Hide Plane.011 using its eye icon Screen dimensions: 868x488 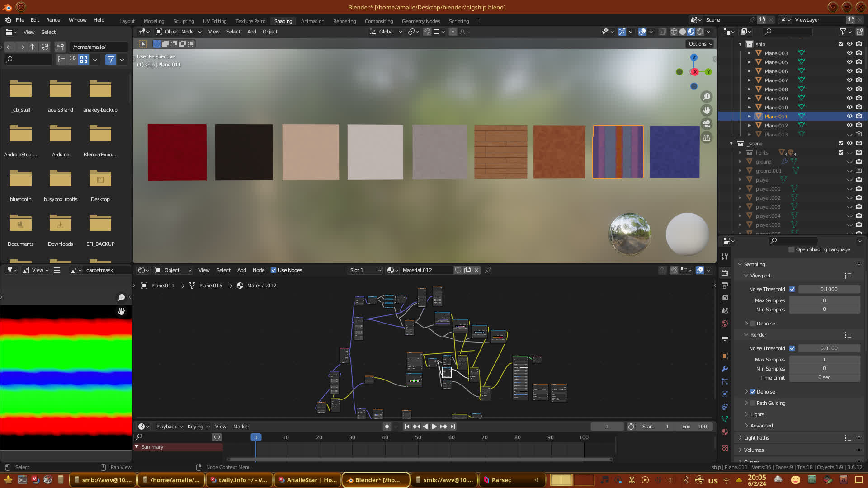[x=849, y=116]
